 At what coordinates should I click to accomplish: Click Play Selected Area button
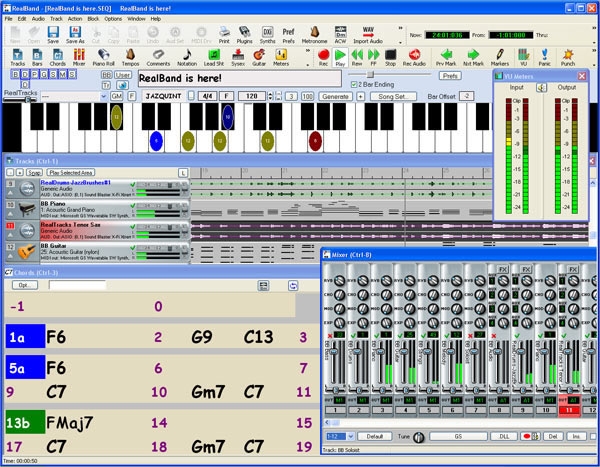(x=71, y=173)
